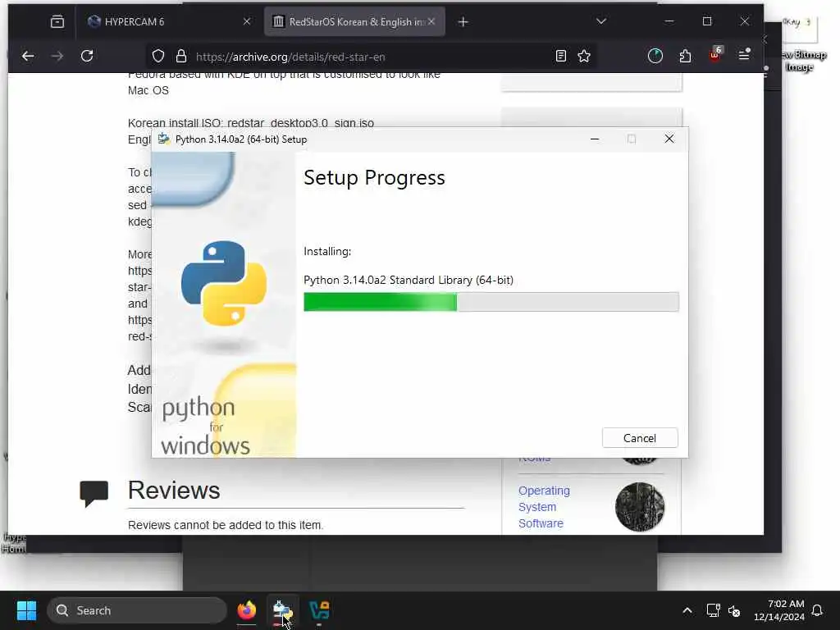Open the Python installer taskbar icon

tap(282, 610)
